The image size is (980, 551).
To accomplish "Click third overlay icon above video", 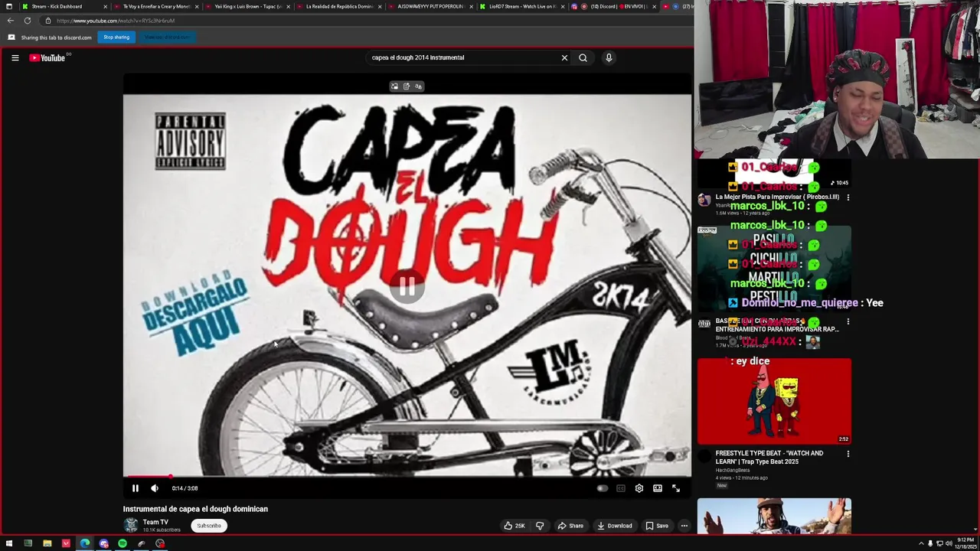I will (x=418, y=86).
